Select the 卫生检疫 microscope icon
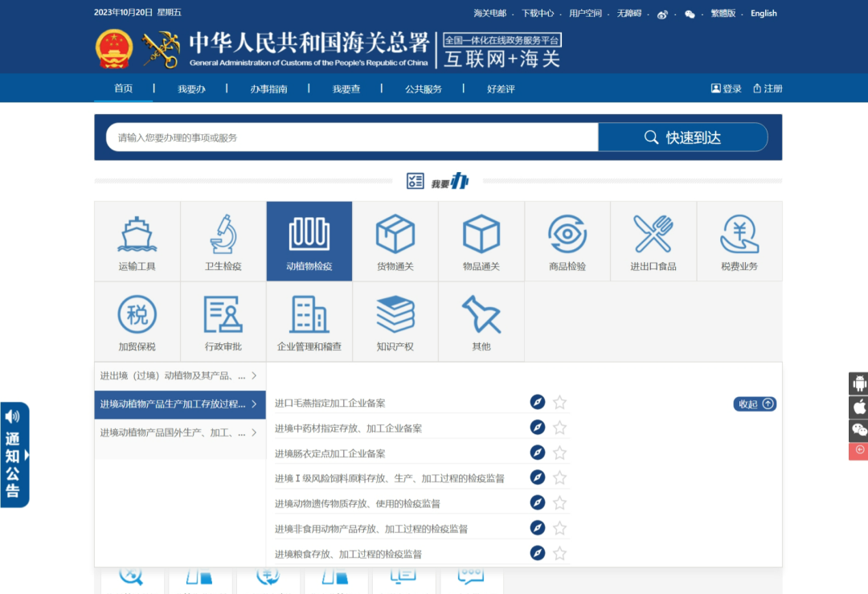The height and width of the screenshot is (594, 868). pyautogui.click(x=223, y=240)
